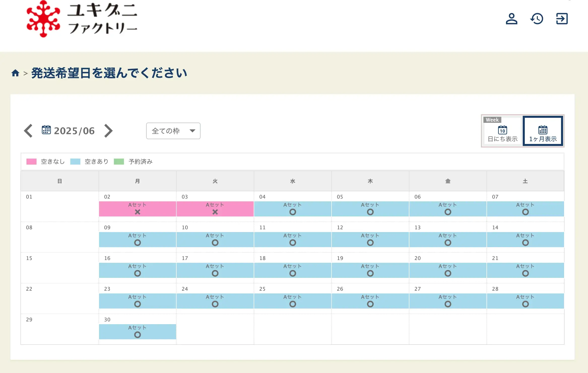
Task: Select the available circle on June 04
Action: (x=292, y=212)
